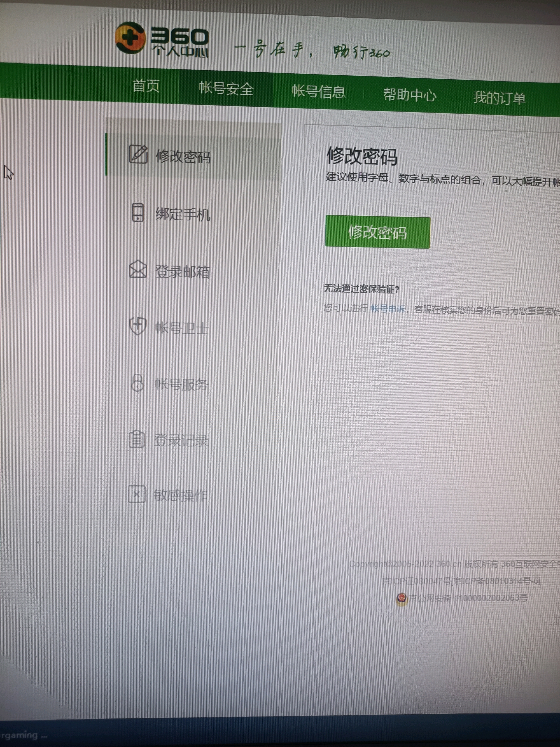Select the 帐号安全 navigation tab
This screenshot has width=560, height=747.
pyautogui.click(x=226, y=89)
